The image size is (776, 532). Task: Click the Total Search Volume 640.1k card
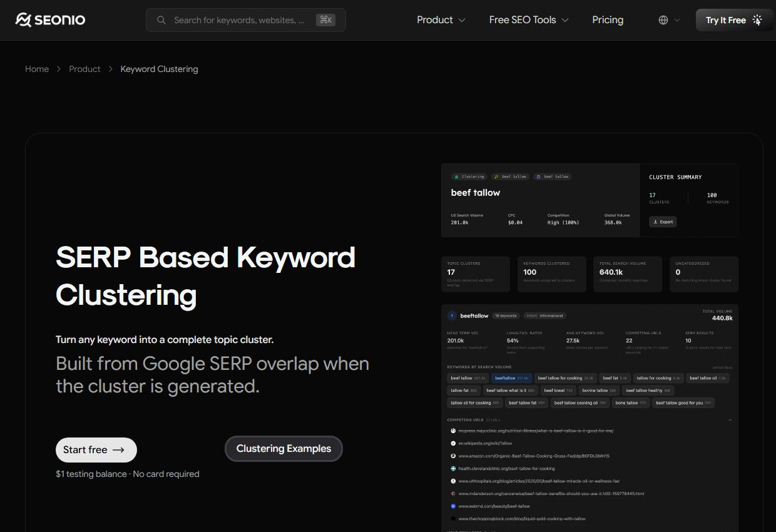tap(628, 274)
